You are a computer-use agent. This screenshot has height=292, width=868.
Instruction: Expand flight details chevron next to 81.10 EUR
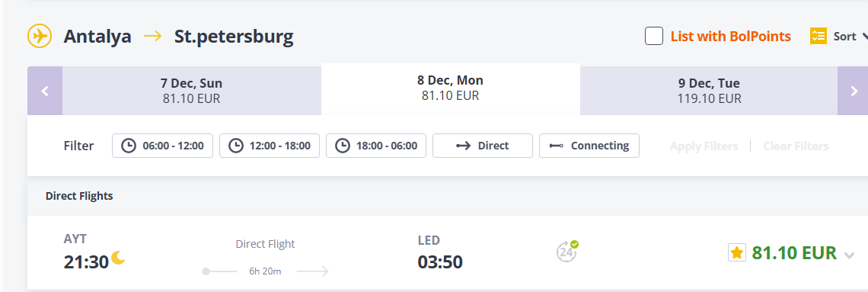[x=849, y=255]
